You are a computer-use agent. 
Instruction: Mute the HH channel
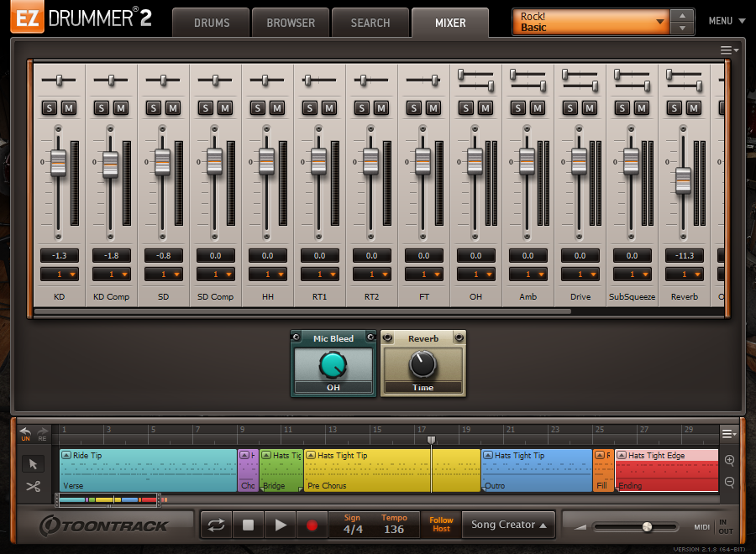(x=277, y=108)
